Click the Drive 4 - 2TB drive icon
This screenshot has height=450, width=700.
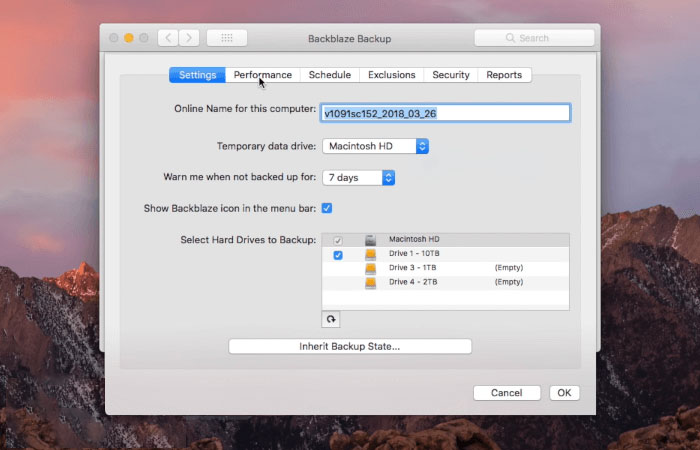click(x=371, y=283)
